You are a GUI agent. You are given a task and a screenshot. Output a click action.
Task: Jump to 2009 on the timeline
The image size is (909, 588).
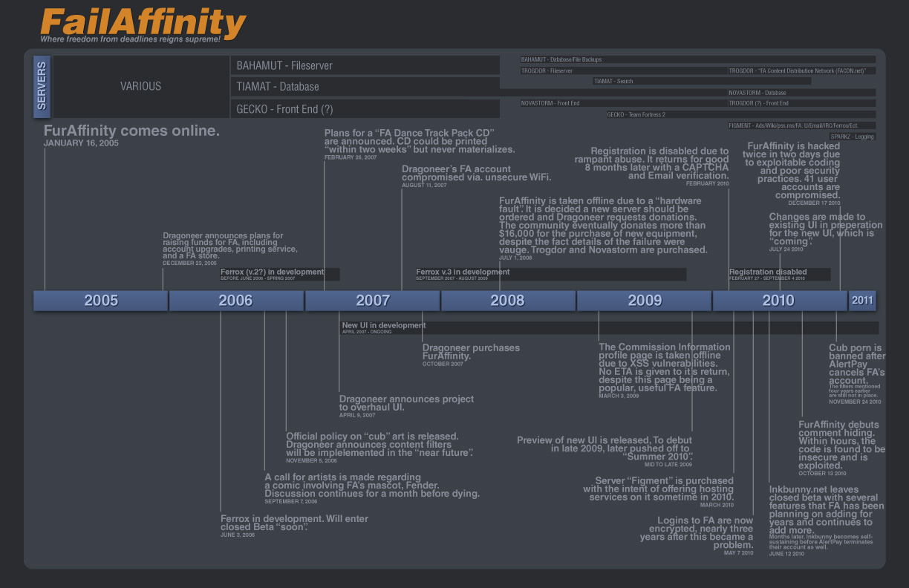pos(644,301)
